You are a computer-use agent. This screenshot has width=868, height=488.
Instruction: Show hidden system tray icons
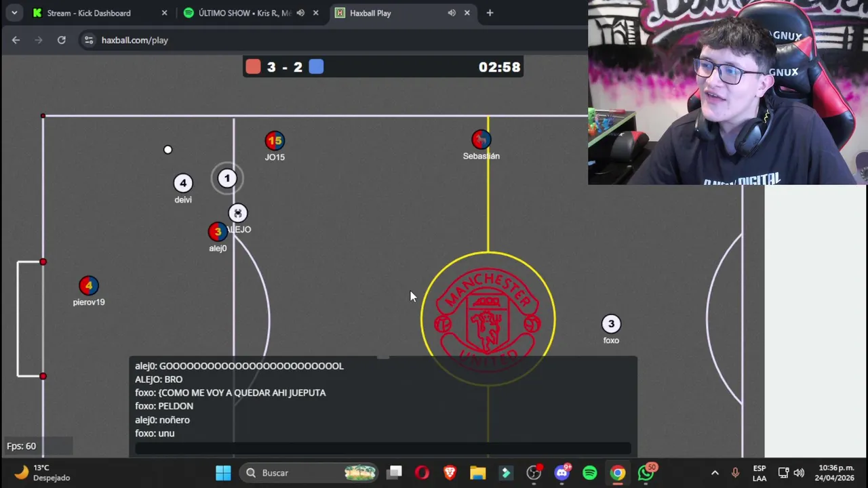point(715,472)
